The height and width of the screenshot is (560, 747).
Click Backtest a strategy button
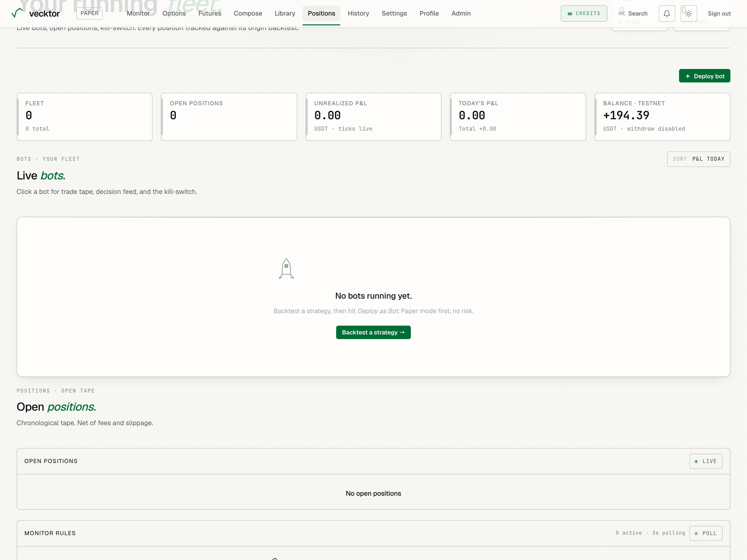point(373,332)
